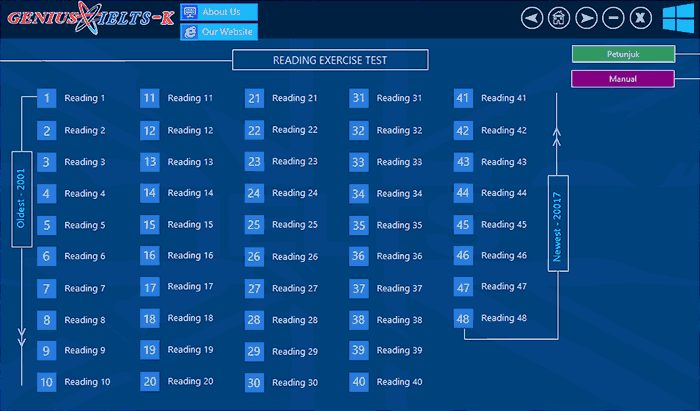The width and height of the screenshot is (700, 411).
Task: Go to the home screen icon
Action: 560,18
